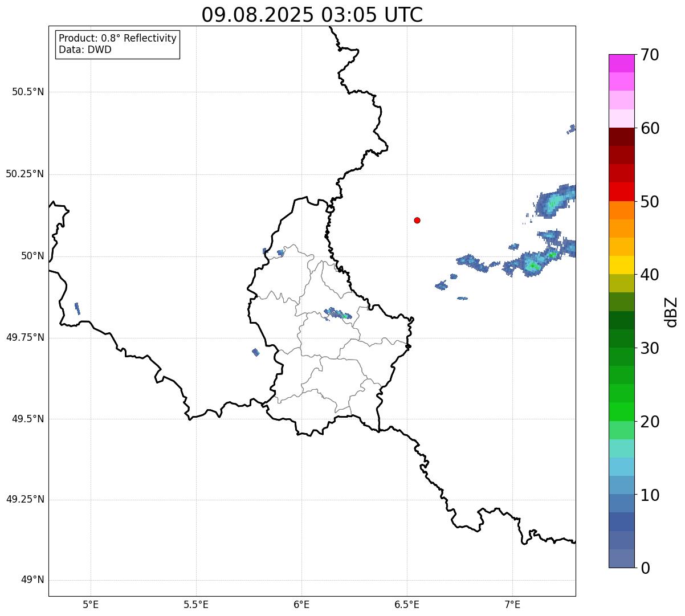Click the colorbar tick label 60
This screenshot has width=685, height=616.
(x=650, y=128)
